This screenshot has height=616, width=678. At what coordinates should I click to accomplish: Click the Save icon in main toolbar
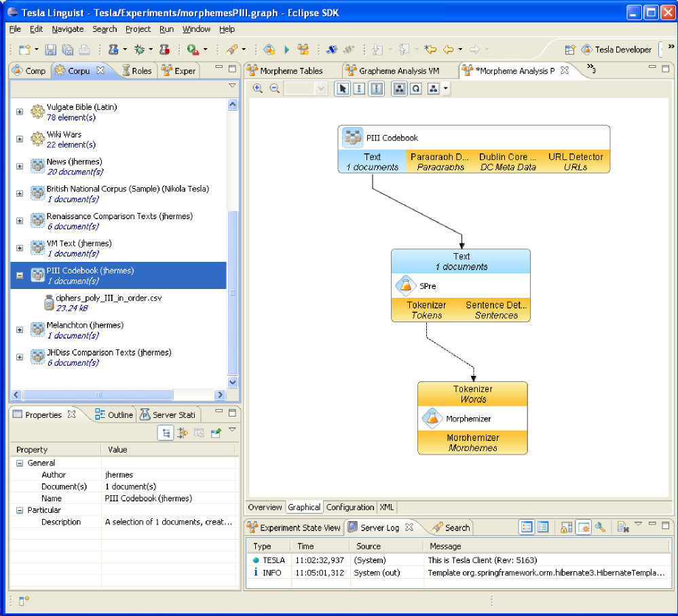click(50, 50)
